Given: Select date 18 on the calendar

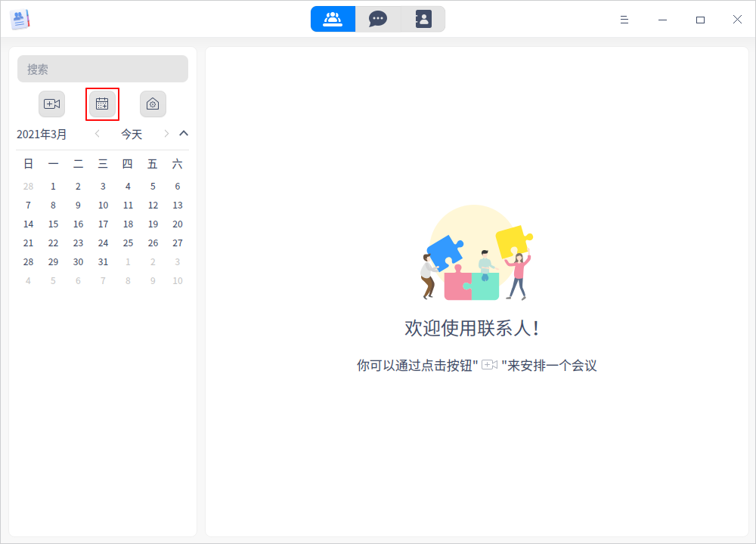Looking at the screenshot, I should pos(128,224).
